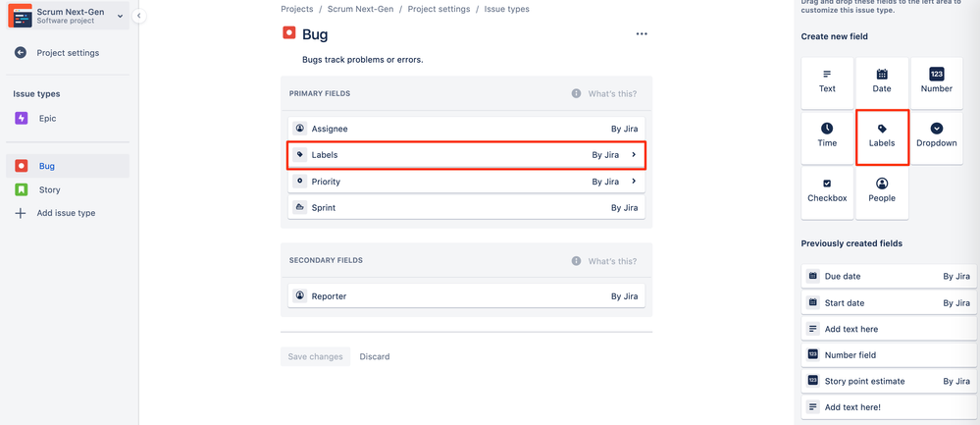The width and height of the screenshot is (980, 425).
Task: Click the calendar icon next to Start date
Action: pos(812,302)
